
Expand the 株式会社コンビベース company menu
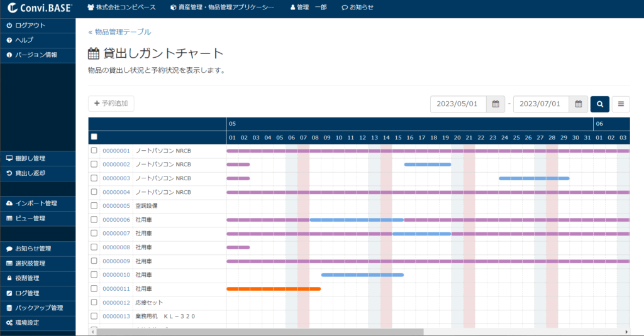[121, 8]
